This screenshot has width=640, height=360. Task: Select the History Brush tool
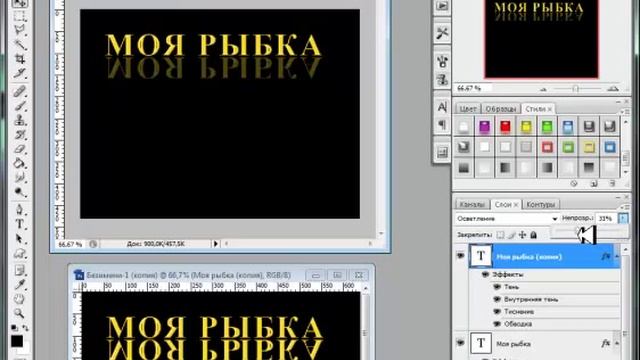(20, 135)
